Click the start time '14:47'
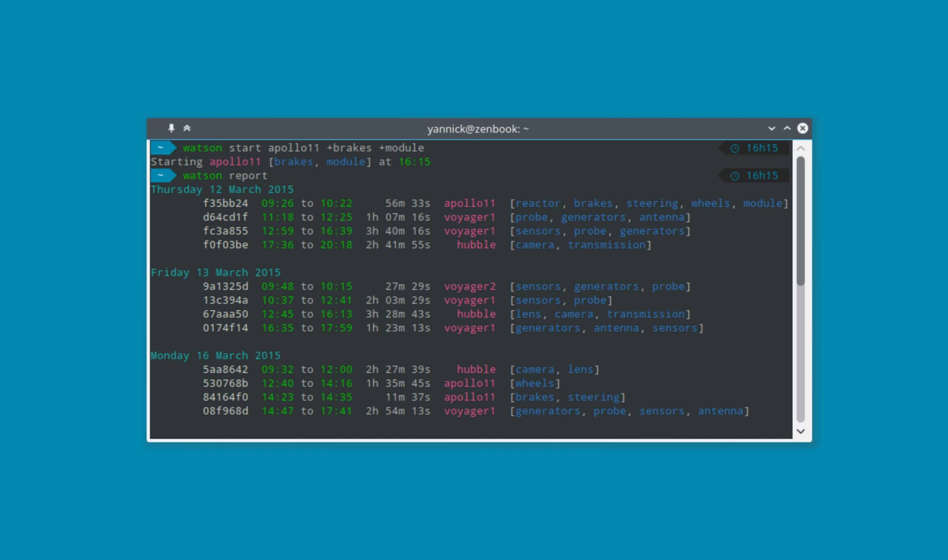The image size is (948, 560). [277, 410]
